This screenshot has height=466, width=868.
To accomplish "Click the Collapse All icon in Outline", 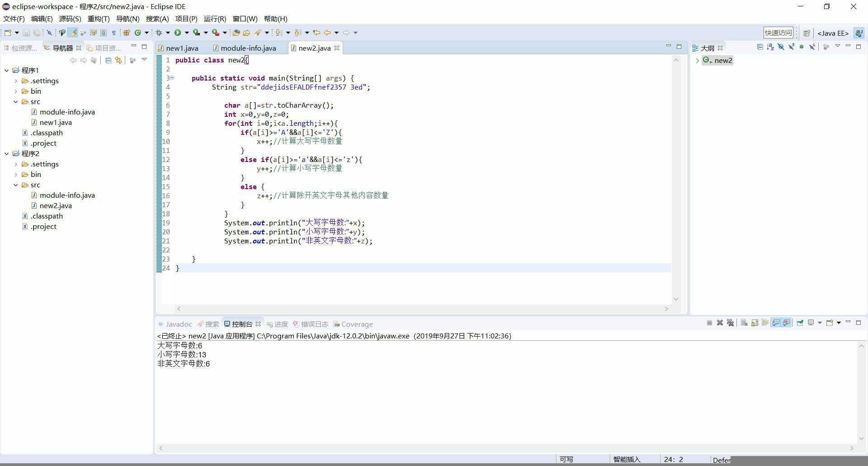I will click(x=760, y=47).
